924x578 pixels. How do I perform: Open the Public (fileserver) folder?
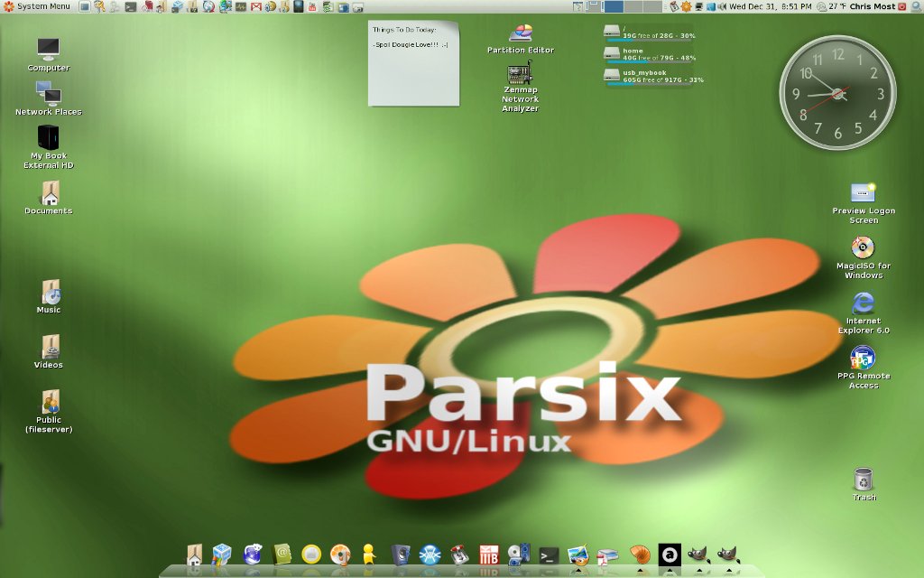pos(50,411)
